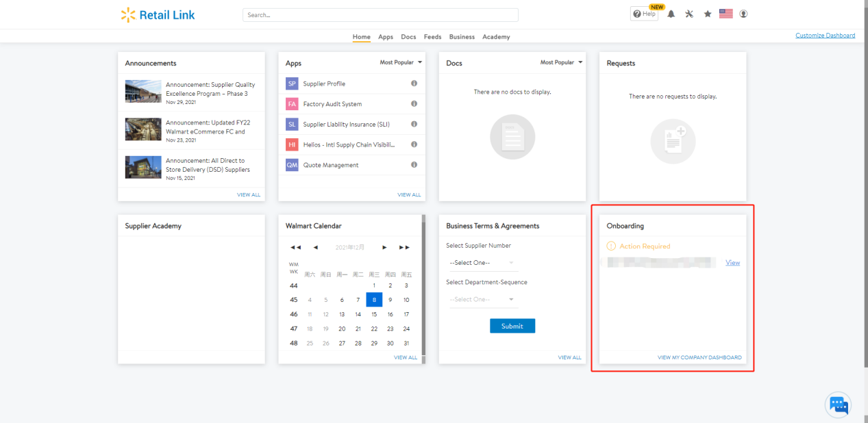Click the Action Required warning icon

pos(611,246)
